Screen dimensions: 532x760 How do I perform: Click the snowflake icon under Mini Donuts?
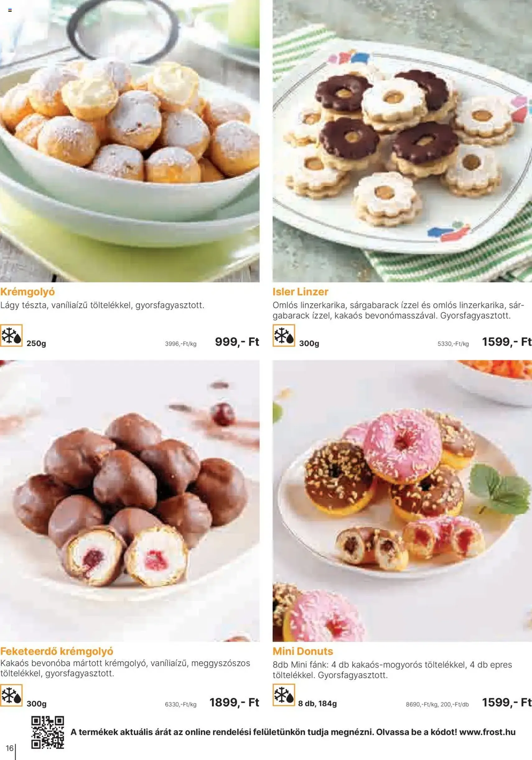click(x=283, y=695)
